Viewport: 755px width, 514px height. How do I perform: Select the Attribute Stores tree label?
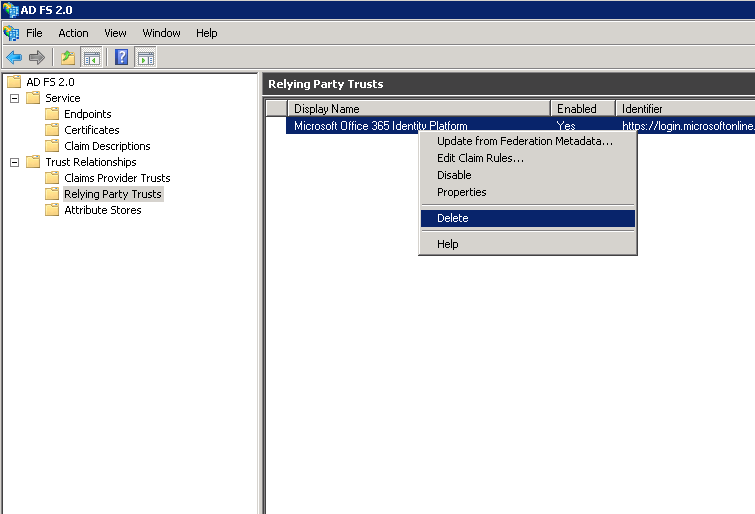[103, 210]
